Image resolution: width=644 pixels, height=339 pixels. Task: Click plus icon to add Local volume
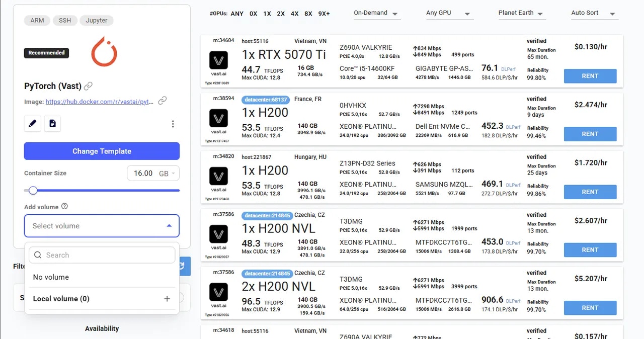pos(167,299)
